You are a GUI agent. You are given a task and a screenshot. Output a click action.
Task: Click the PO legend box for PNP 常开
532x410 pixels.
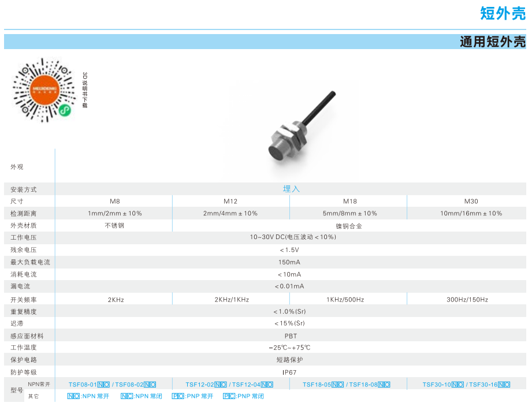[178, 396]
